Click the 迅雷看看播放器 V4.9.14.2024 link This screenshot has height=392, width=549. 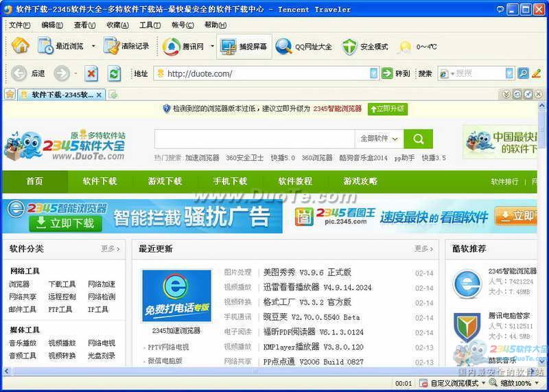(317, 287)
